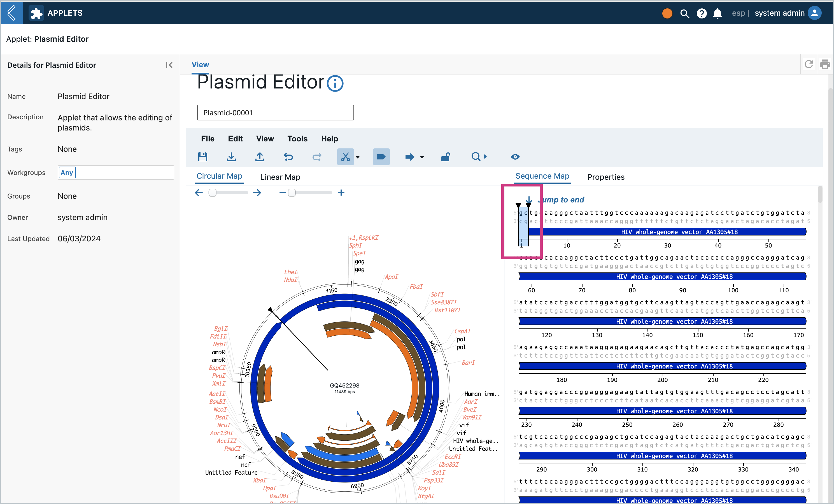Click the XbaI cut site label
Image resolution: width=834 pixels, height=504 pixels.
coord(259,480)
